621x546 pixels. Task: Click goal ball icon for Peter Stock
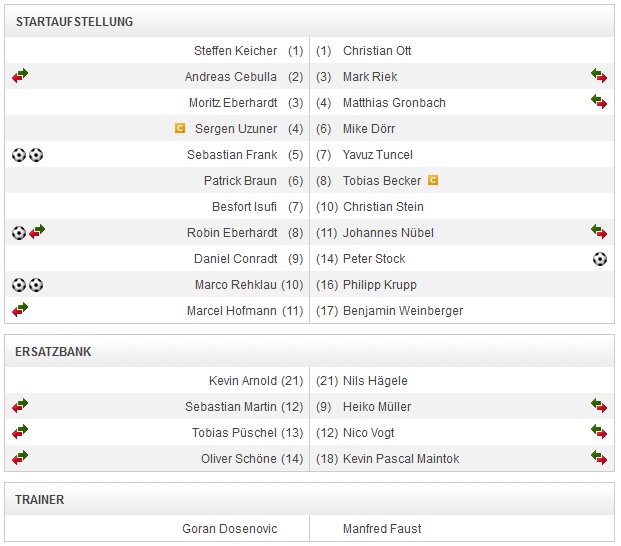pyautogui.click(x=599, y=259)
